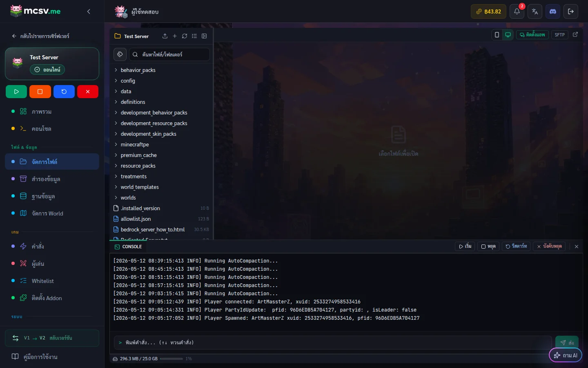The width and height of the screenshot is (588, 368).
Task: Click the Test Server status card
Action: (52, 64)
